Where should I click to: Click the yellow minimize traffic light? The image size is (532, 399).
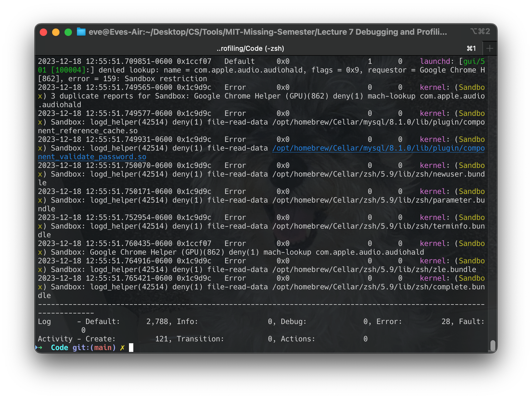(55, 32)
